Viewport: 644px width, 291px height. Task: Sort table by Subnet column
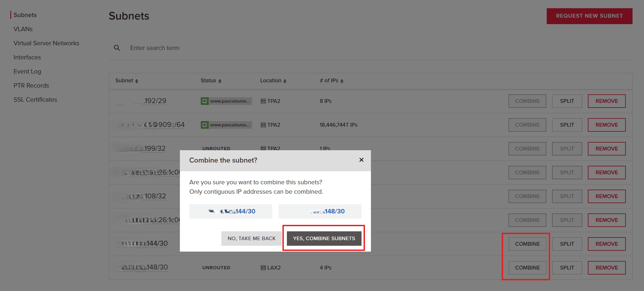click(x=127, y=81)
